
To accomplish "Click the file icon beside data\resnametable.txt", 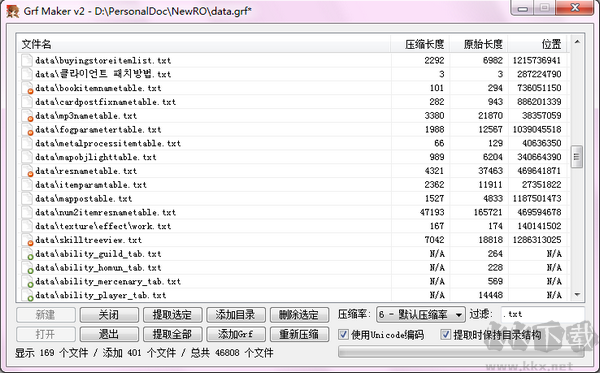I will pyautogui.click(x=27, y=171).
